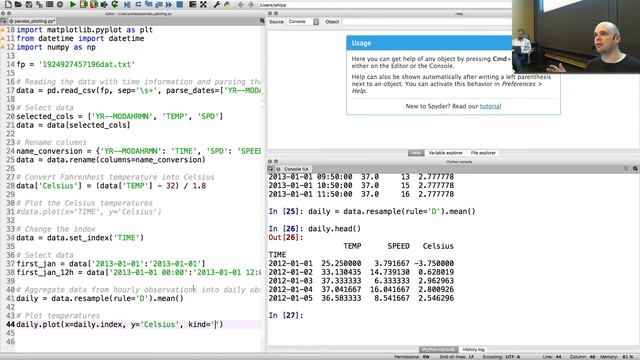Create a new file from toolbar

pyautogui.click(x=8, y=4)
